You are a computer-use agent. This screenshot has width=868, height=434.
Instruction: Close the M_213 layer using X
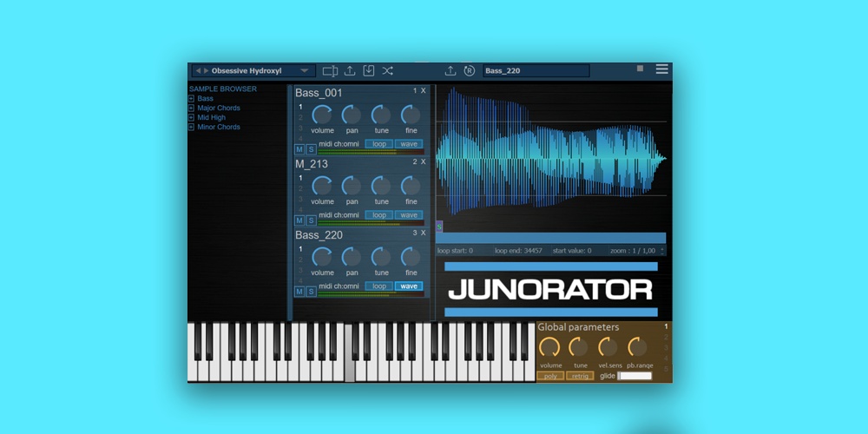424,162
